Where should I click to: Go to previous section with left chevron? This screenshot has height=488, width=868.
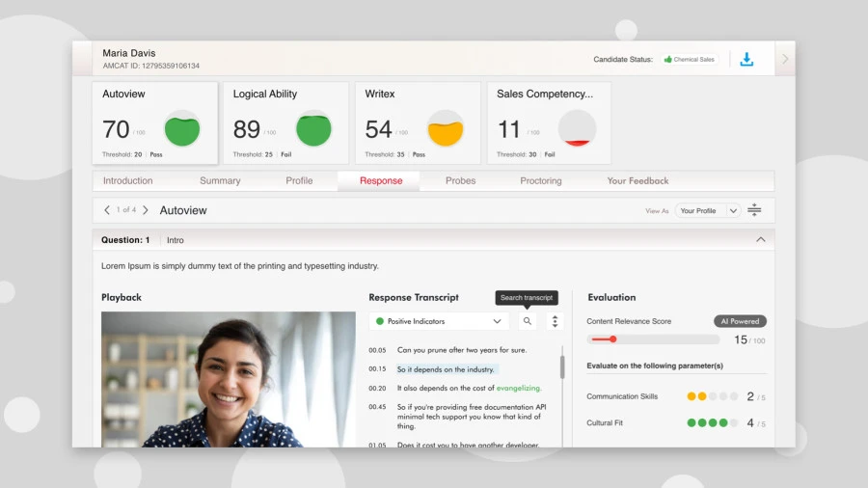tap(107, 210)
